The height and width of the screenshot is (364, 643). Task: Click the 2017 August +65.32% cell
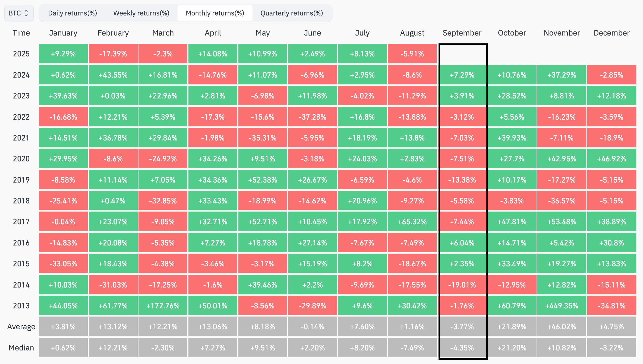(x=412, y=222)
